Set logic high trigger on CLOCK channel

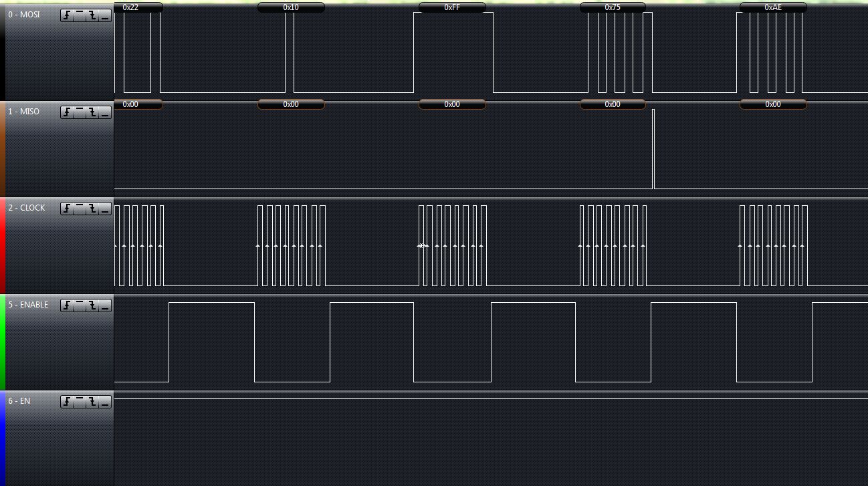(80, 209)
